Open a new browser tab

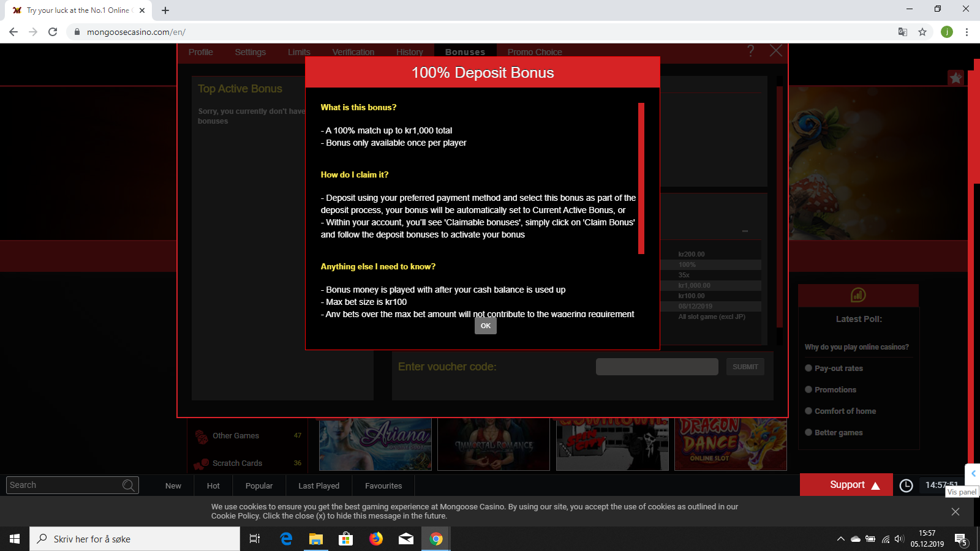(x=165, y=10)
